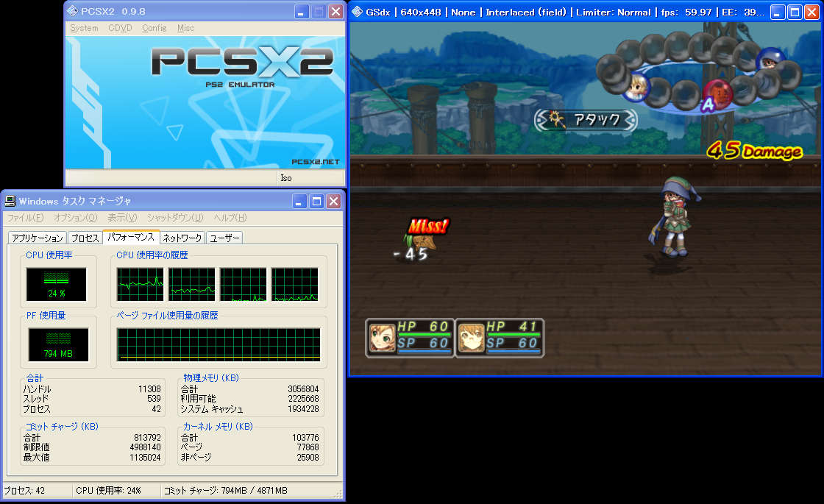Viewport: 824px width, 504px height.
Task: Minimize the PCSX2 window
Action: [301, 12]
